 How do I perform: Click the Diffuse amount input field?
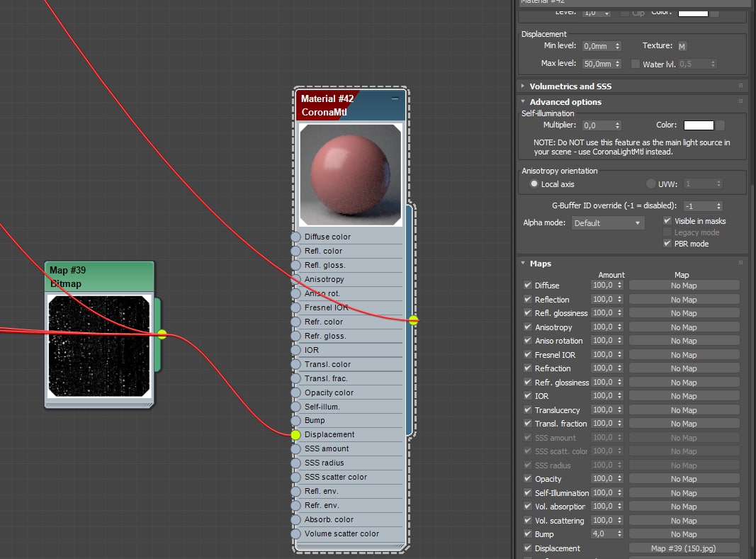[x=603, y=285]
